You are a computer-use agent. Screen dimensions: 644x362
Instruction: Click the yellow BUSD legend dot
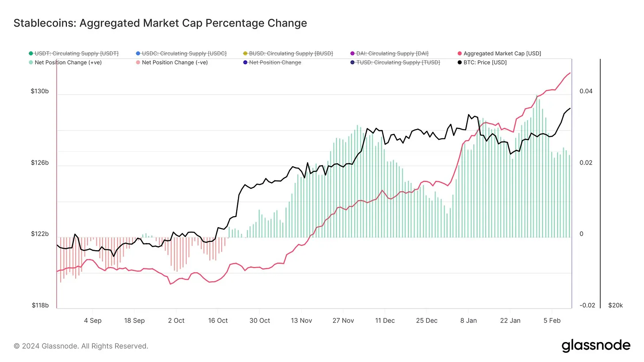click(x=245, y=53)
